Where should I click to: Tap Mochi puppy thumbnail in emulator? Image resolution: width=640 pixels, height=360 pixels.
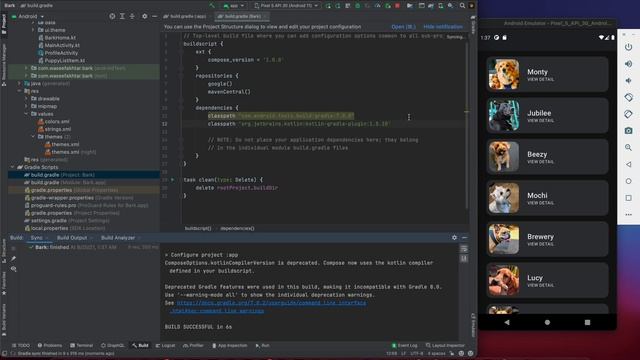point(504,198)
